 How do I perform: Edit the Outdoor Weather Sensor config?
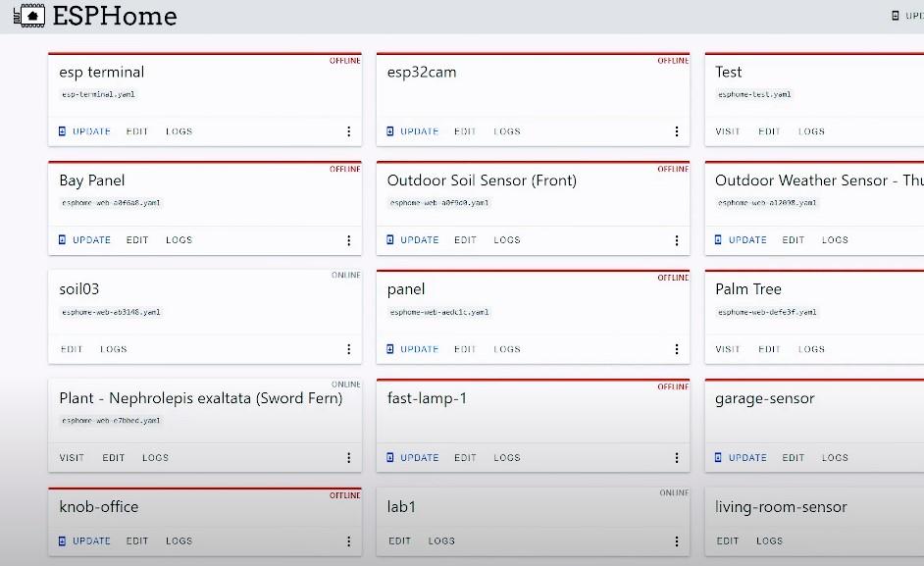pos(794,240)
